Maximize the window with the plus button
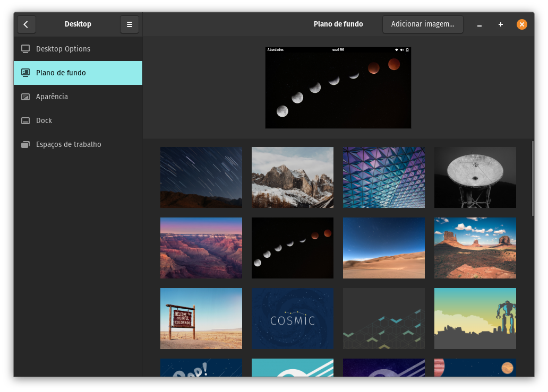 [x=501, y=24]
